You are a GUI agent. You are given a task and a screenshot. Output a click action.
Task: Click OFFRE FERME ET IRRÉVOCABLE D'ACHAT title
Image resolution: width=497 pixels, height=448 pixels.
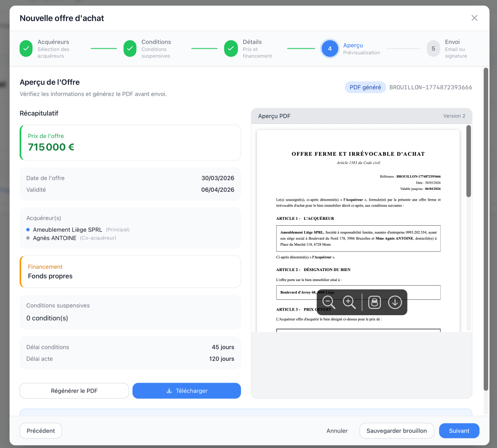pyautogui.click(x=358, y=154)
